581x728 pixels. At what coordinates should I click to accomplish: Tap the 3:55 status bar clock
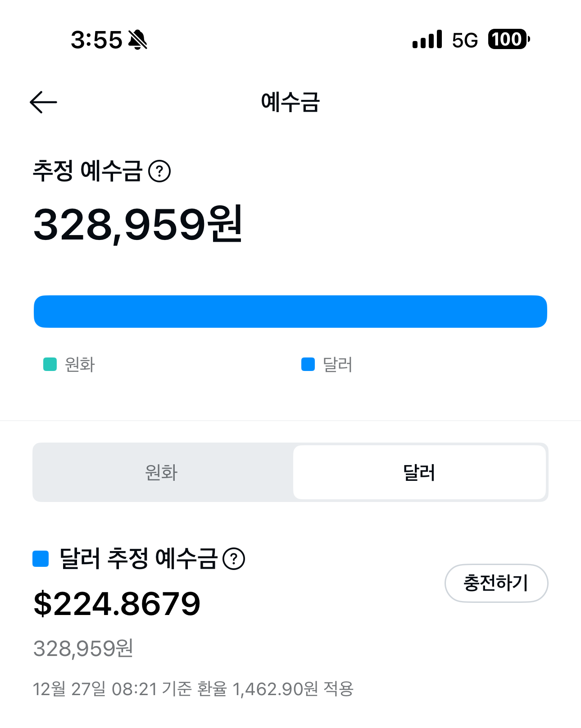coord(96,40)
